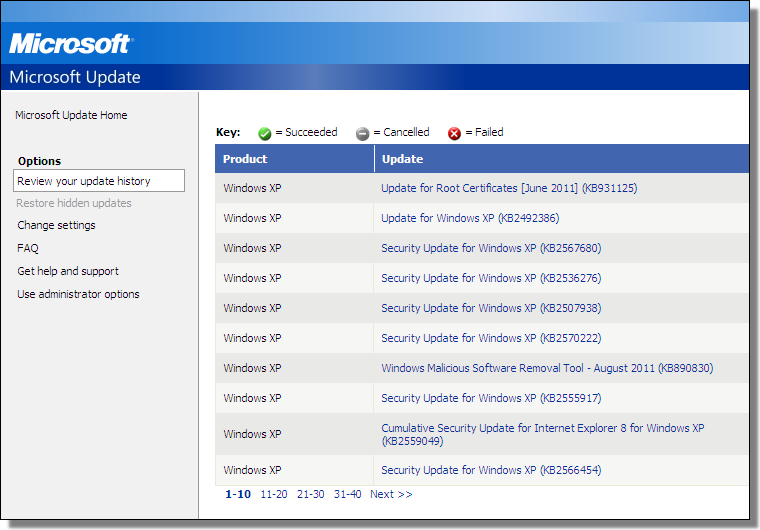Click the red Failed key icon
The image size is (760, 530).
tap(454, 133)
